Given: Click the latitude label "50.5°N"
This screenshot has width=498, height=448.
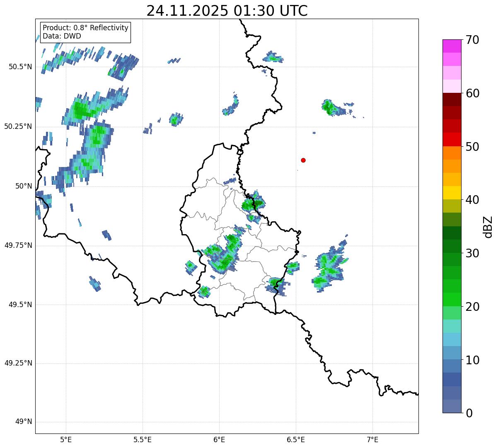Looking at the screenshot, I should [20, 67].
